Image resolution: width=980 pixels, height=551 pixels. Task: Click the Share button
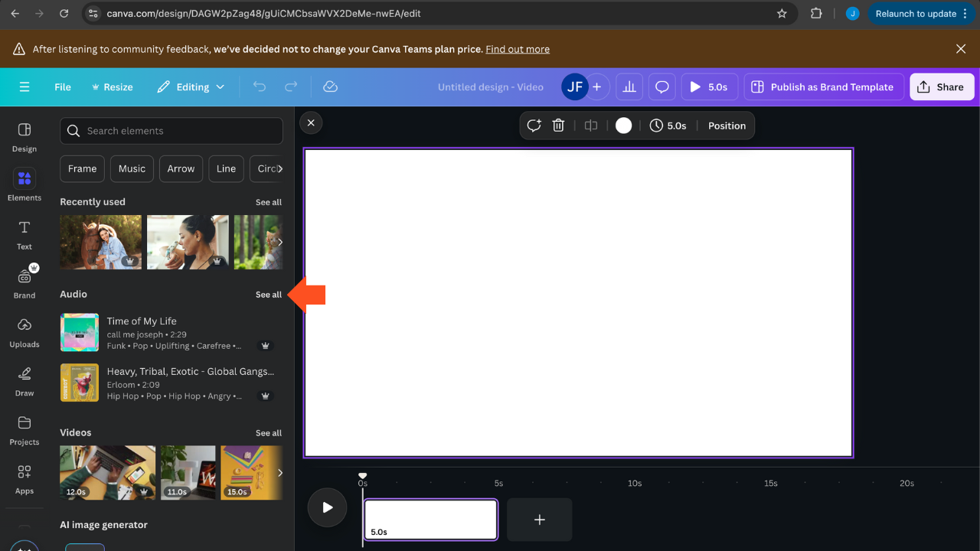[942, 86]
